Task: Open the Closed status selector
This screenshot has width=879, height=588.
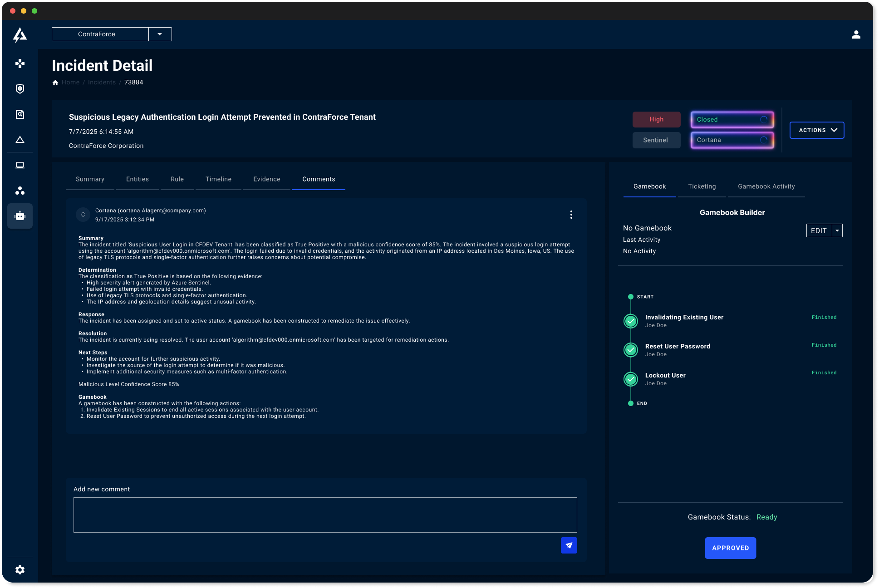Action: [x=732, y=119]
